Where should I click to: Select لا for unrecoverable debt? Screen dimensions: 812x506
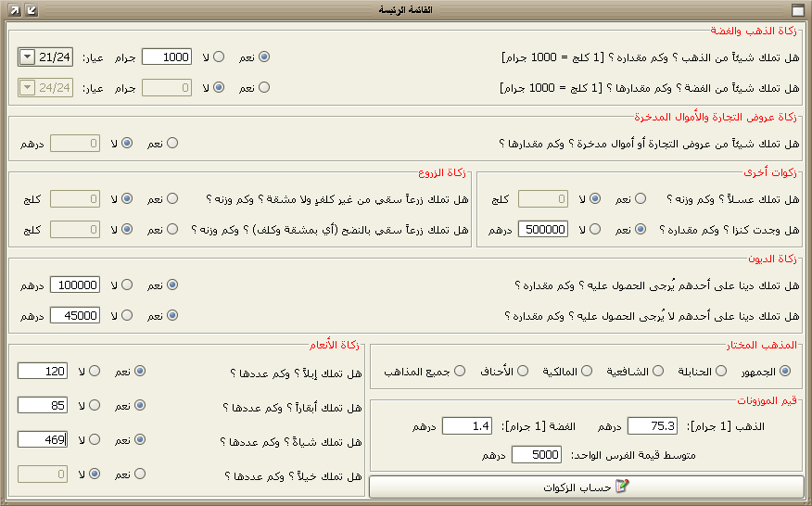pyautogui.click(x=127, y=315)
